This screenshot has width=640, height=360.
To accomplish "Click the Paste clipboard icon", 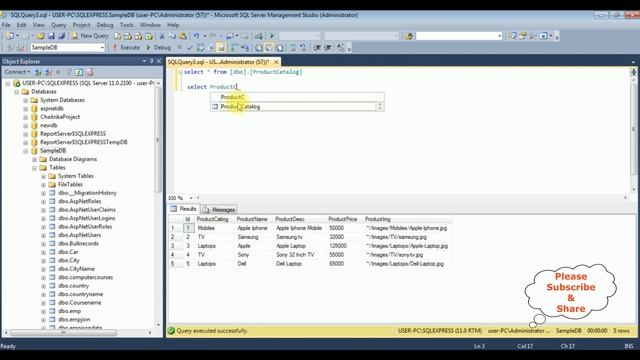I will pos(183,36).
